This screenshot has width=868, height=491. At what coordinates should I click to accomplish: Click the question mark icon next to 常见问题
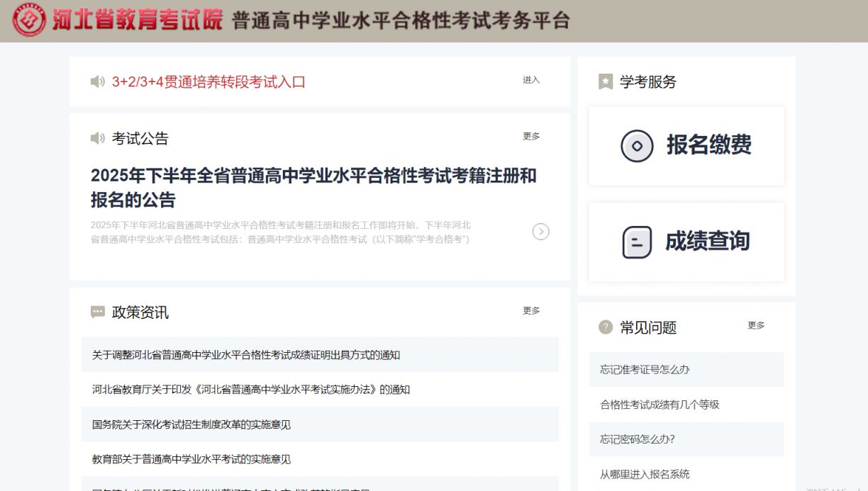pyautogui.click(x=605, y=327)
